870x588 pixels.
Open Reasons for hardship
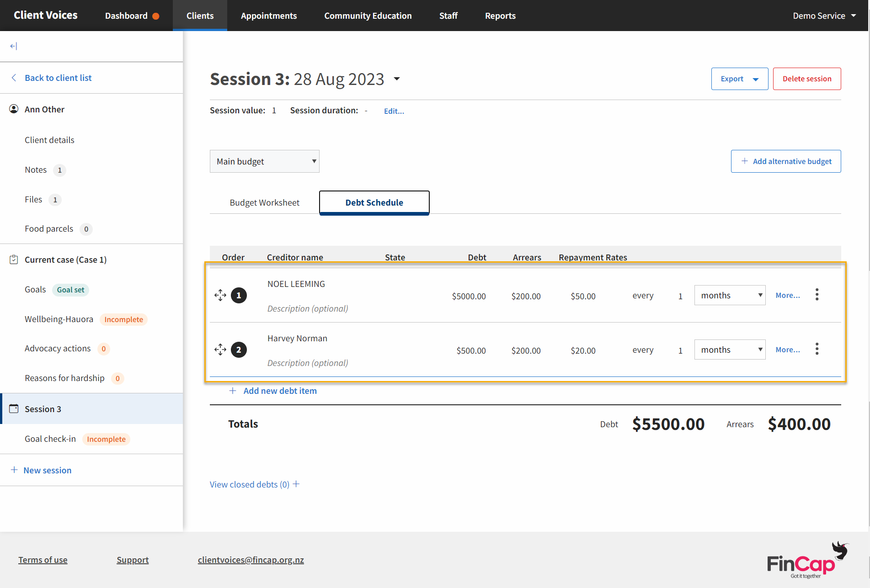(x=64, y=378)
